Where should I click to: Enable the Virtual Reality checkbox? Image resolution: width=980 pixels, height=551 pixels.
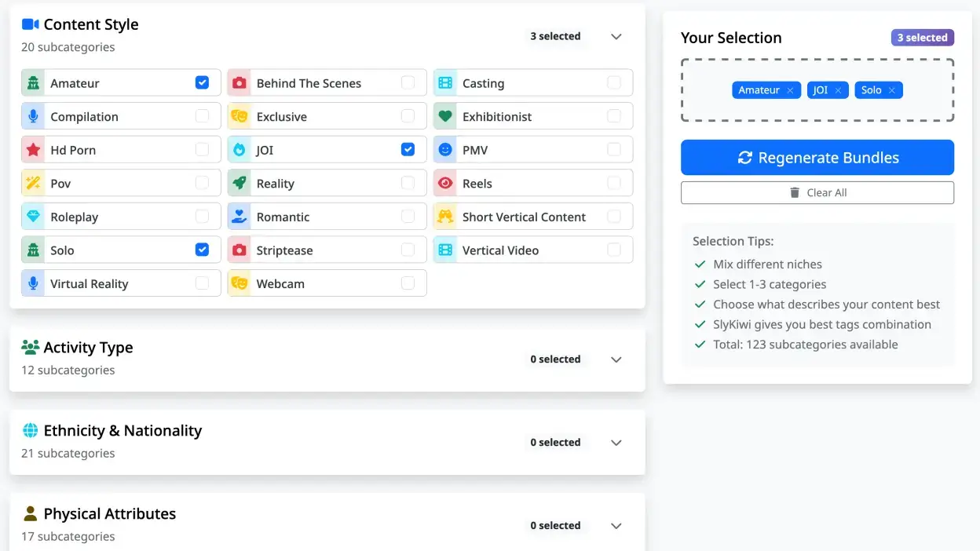(202, 283)
